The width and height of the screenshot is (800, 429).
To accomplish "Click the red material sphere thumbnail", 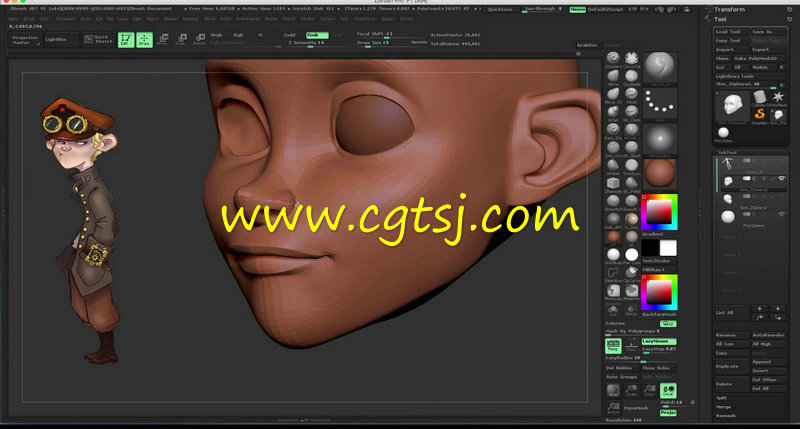I will click(660, 173).
